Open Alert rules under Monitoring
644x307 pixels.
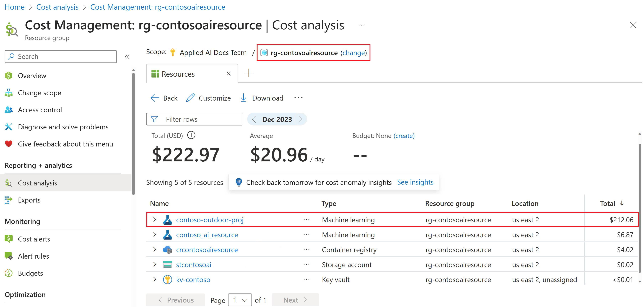tap(33, 256)
